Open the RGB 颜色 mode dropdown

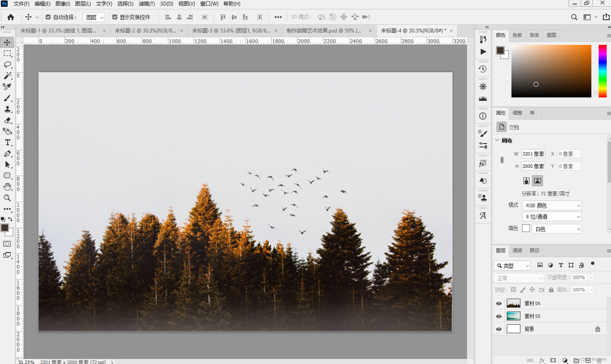pyautogui.click(x=552, y=205)
